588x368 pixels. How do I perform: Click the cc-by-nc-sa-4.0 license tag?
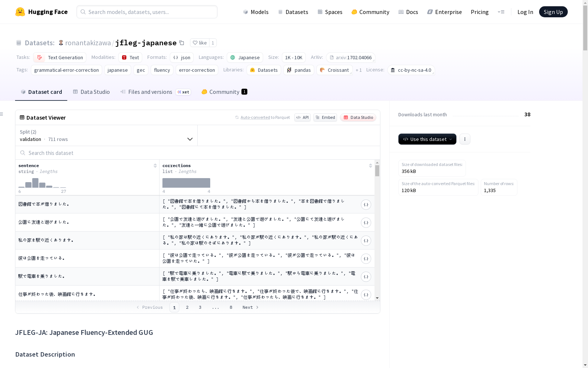(411, 70)
